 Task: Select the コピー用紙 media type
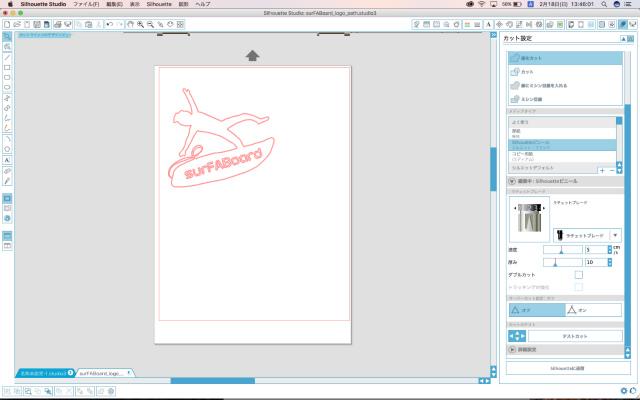(562, 156)
